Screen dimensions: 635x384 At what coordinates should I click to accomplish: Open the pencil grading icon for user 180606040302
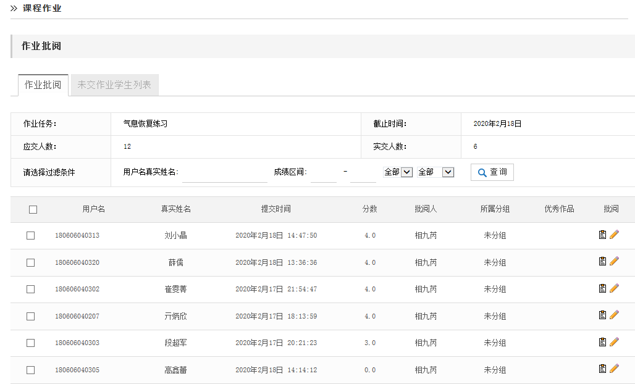[x=614, y=288]
